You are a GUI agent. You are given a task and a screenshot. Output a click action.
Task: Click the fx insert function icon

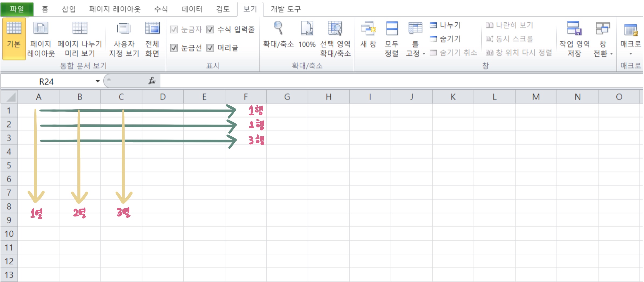coord(152,81)
